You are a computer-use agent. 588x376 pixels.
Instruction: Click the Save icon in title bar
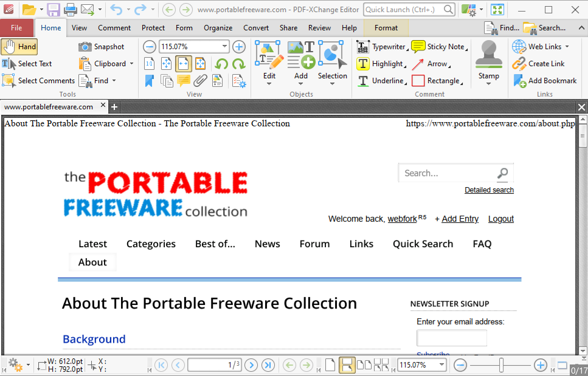coord(54,9)
